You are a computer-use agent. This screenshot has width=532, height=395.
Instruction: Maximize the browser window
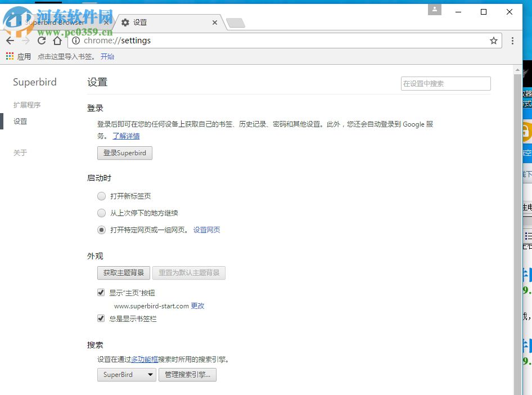point(484,12)
